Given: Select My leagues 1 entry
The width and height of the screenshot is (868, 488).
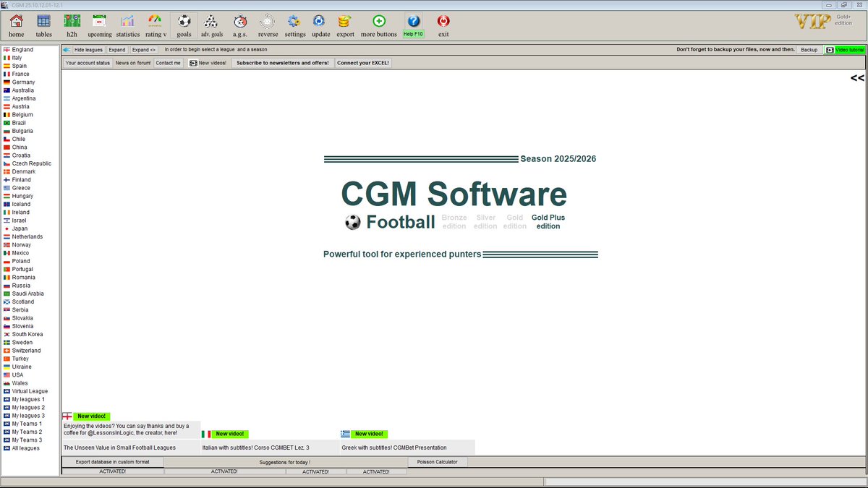Looking at the screenshot, I should [30, 399].
